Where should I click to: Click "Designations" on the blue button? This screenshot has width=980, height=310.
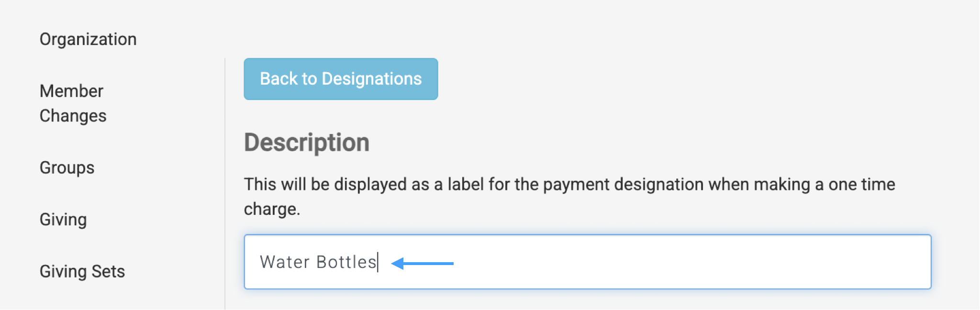pyautogui.click(x=371, y=79)
